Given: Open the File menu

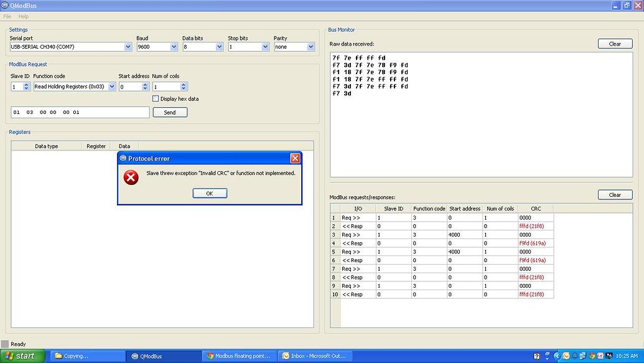Looking at the screenshot, I should click(6, 16).
